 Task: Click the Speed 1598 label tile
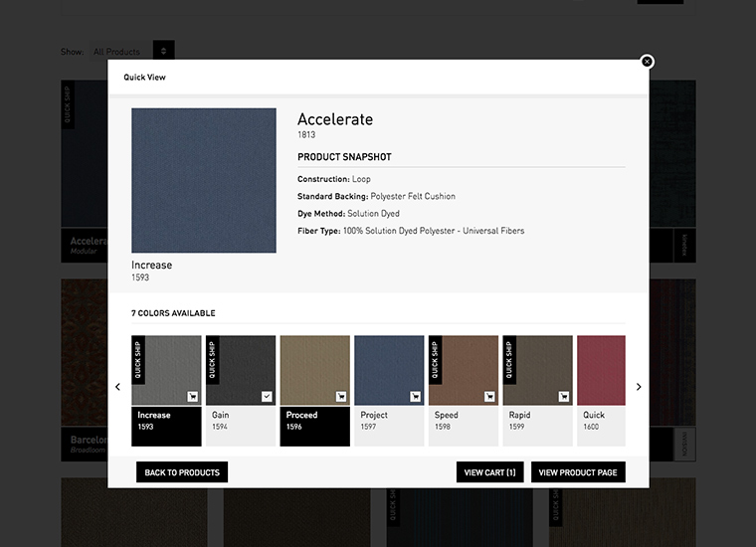point(464,427)
